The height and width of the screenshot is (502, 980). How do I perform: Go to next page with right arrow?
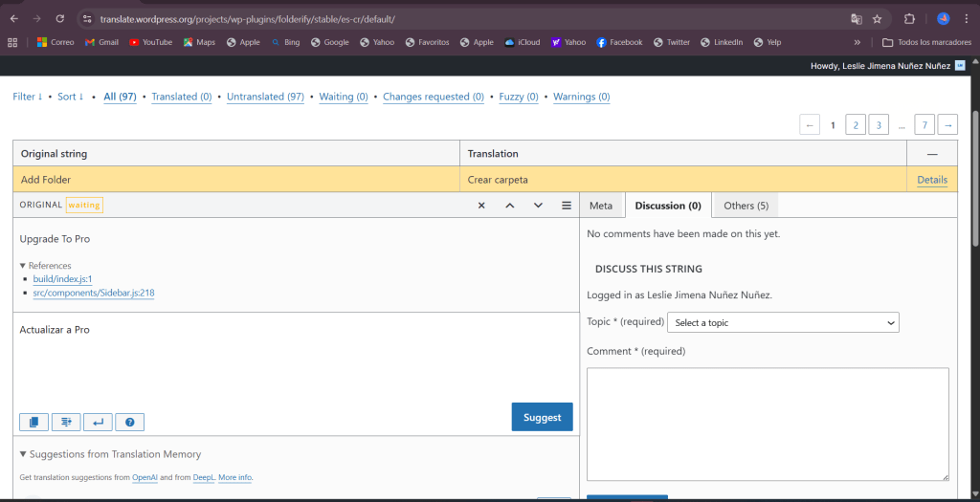click(x=947, y=124)
